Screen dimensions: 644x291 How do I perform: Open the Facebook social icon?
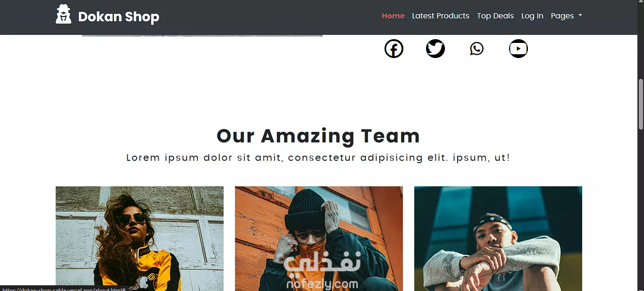point(394,49)
